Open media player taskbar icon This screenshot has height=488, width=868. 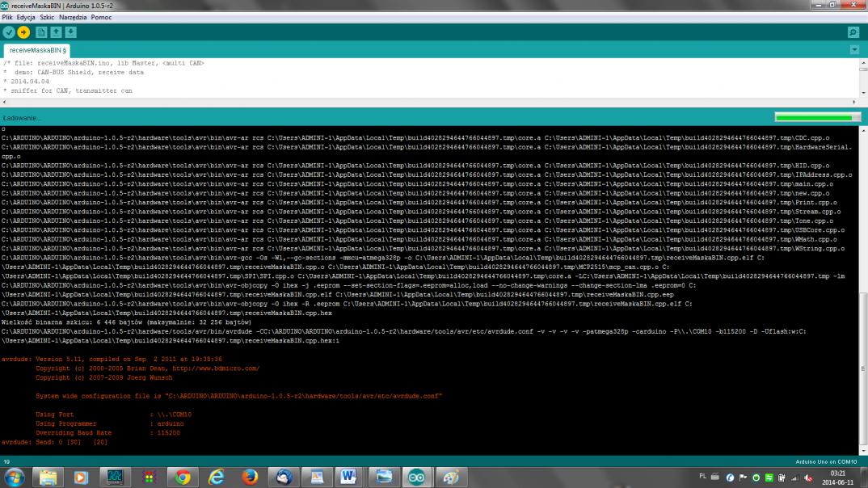tap(81, 477)
